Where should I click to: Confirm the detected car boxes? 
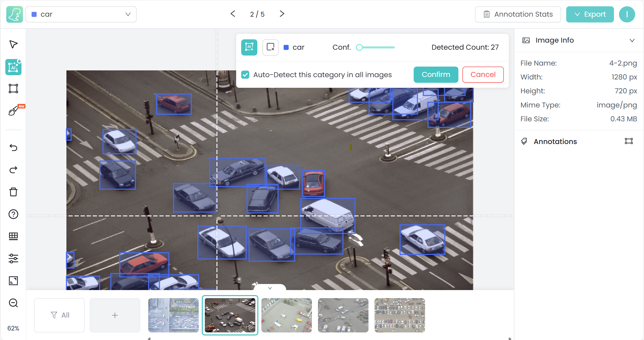point(436,75)
